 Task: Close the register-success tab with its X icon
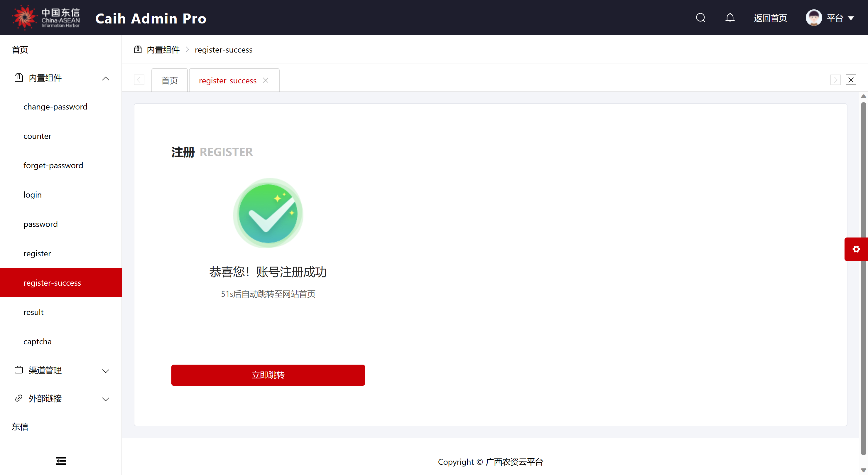click(266, 80)
